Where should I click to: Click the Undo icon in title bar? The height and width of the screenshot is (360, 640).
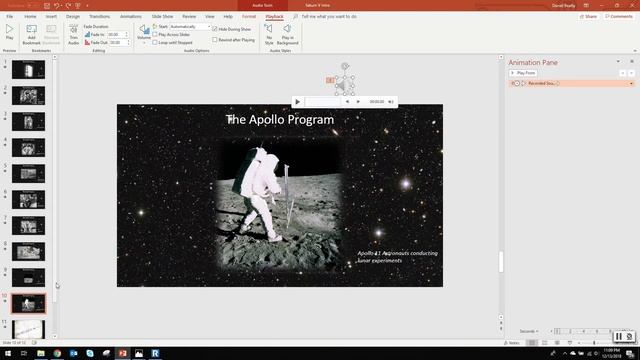pyautogui.click(x=57, y=6)
